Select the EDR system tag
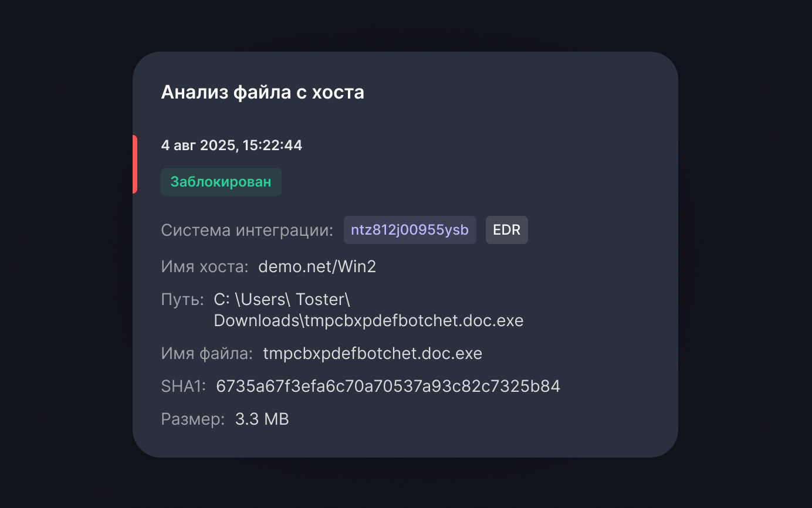This screenshot has width=812, height=508. pyautogui.click(x=506, y=230)
